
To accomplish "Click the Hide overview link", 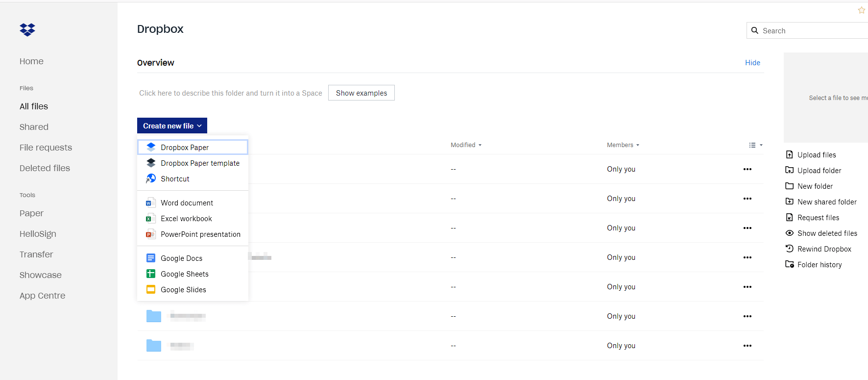I will [752, 63].
